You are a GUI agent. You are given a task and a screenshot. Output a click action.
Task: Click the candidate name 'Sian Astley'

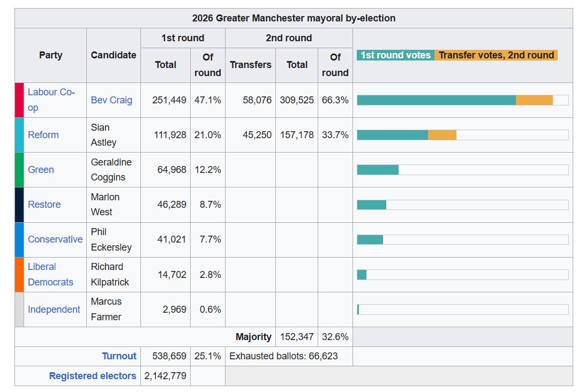[x=104, y=134]
